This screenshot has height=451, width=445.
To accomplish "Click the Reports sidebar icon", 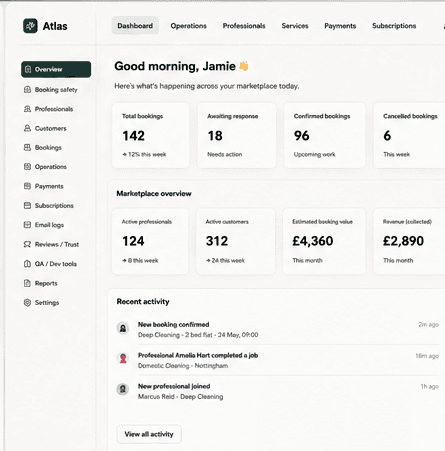I will click(x=27, y=283).
